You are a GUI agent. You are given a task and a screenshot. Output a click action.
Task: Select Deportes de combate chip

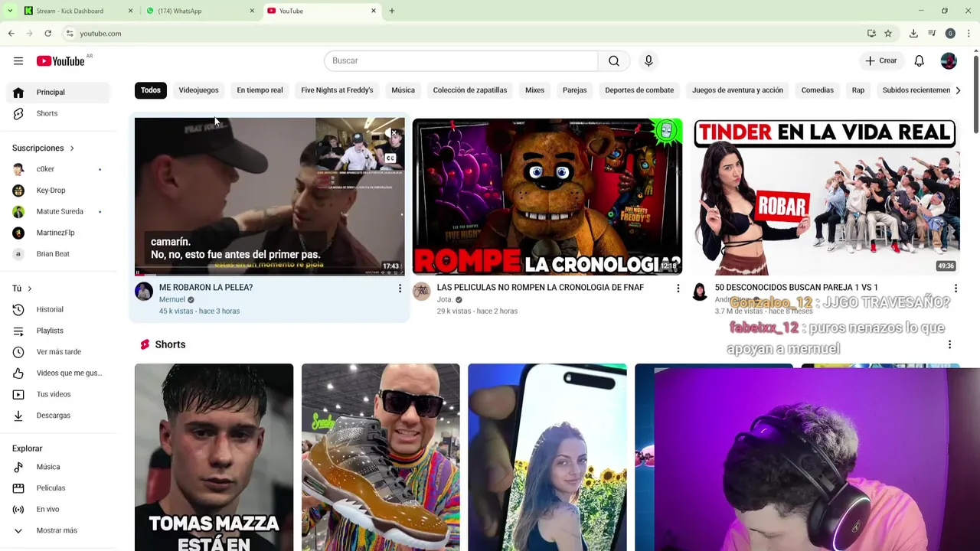[639, 90]
